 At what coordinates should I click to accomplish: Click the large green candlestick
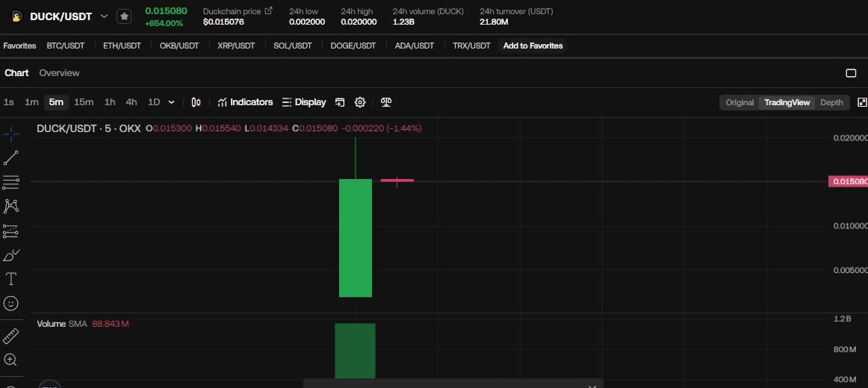356,238
